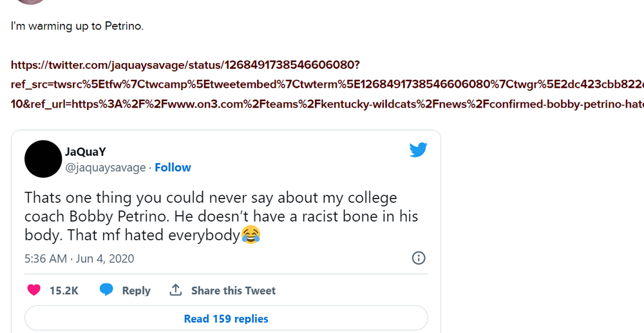
Task: Click Share this Tweet text
Action: [233, 290]
